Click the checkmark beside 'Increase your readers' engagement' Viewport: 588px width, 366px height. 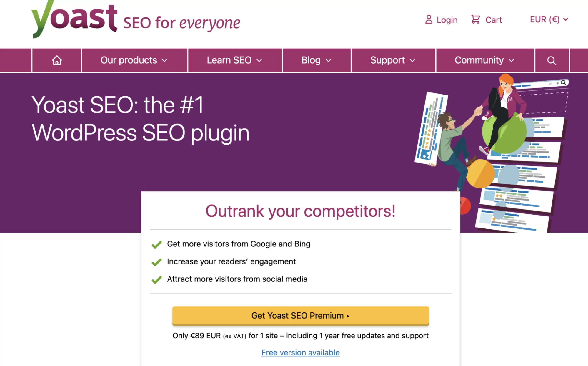156,261
